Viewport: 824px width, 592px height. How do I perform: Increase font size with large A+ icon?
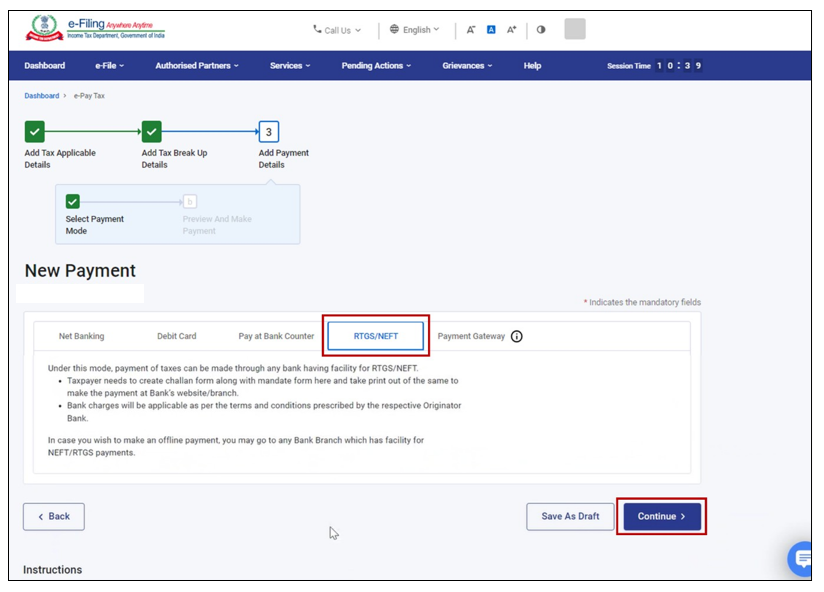click(512, 30)
